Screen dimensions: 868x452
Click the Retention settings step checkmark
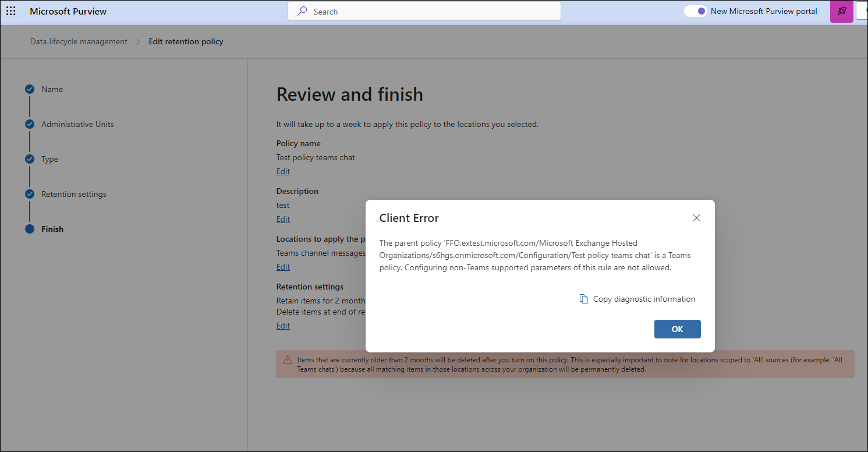coord(30,194)
